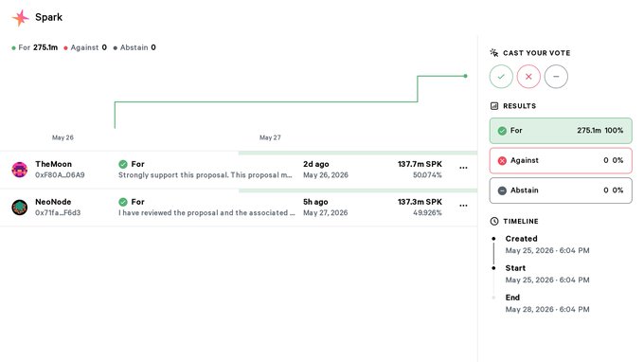Read NeoNode's comment 'I have reviewed the proposal'
644x362 pixels.
[206, 213]
